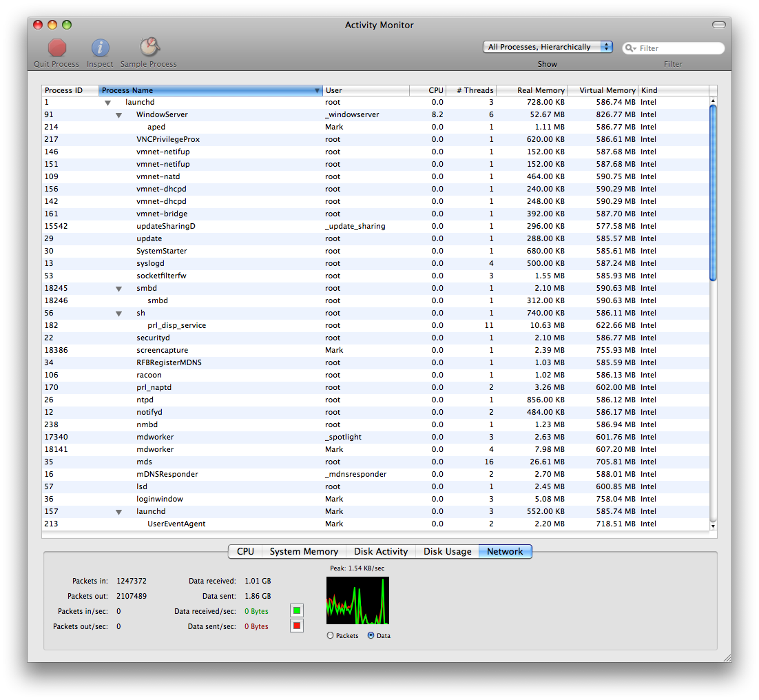
Task: Collapse the launchd process with ID 1
Action: pyautogui.click(x=108, y=103)
